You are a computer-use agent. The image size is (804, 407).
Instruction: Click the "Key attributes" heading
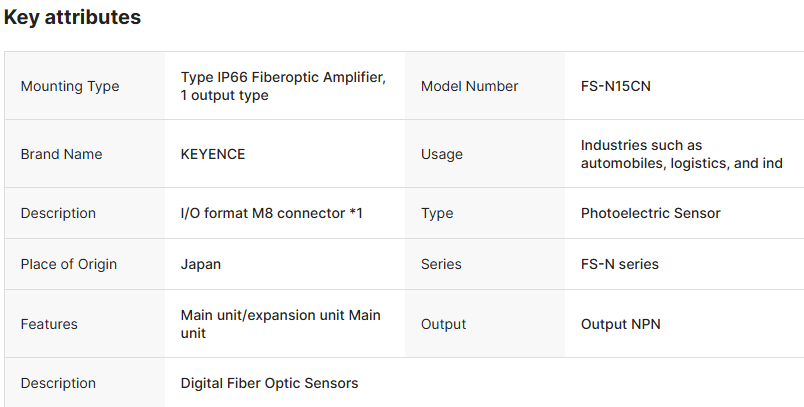tap(72, 17)
